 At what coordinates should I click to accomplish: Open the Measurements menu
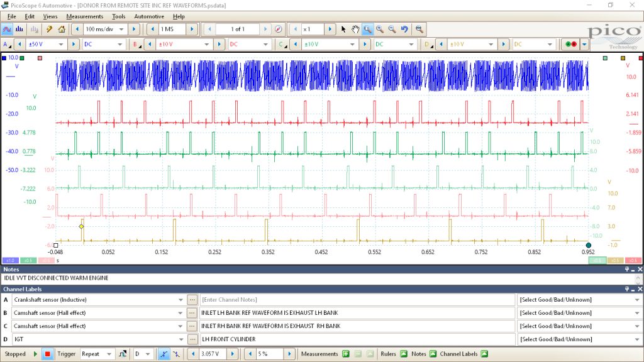[x=85, y=16]
